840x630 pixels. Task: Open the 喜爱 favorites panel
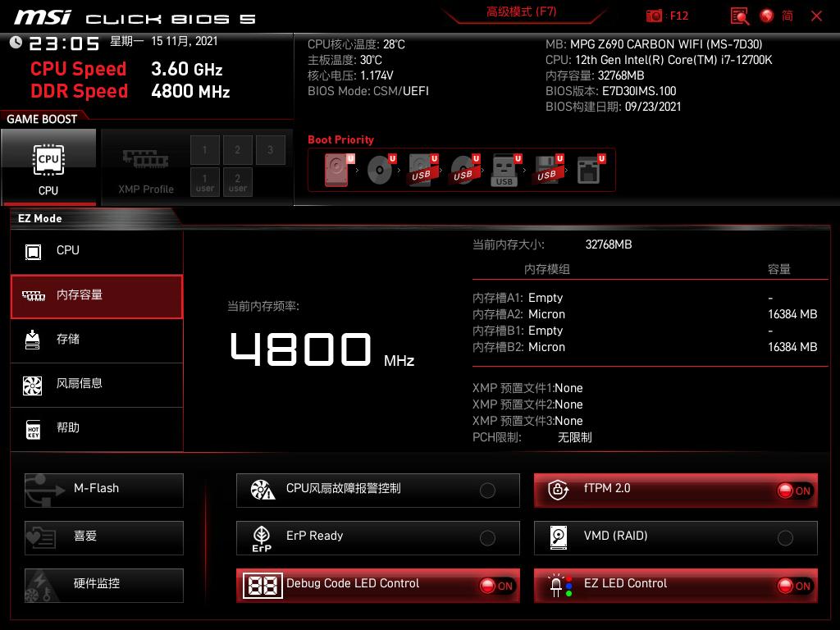[x=103, y=537]
